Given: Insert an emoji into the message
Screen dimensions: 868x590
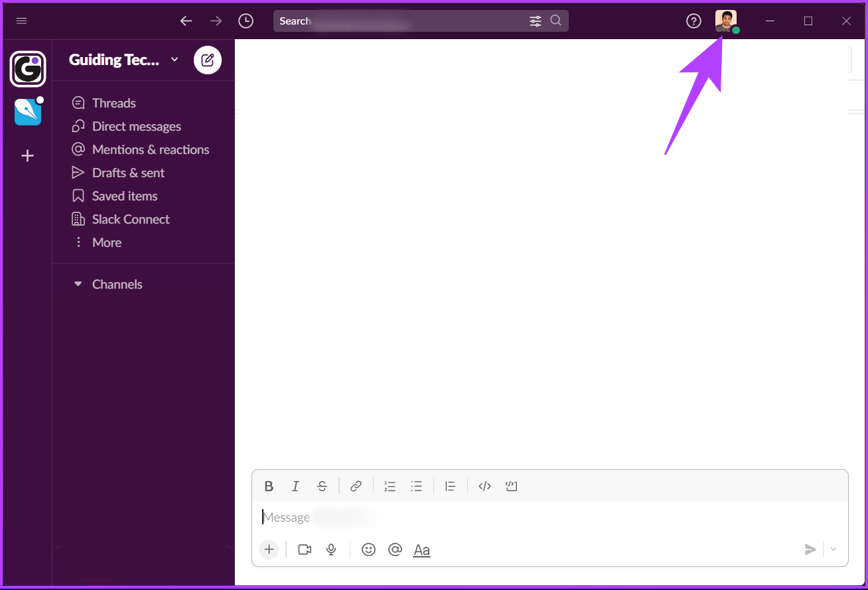Looking at the screenshot, I should click(368, 550).
